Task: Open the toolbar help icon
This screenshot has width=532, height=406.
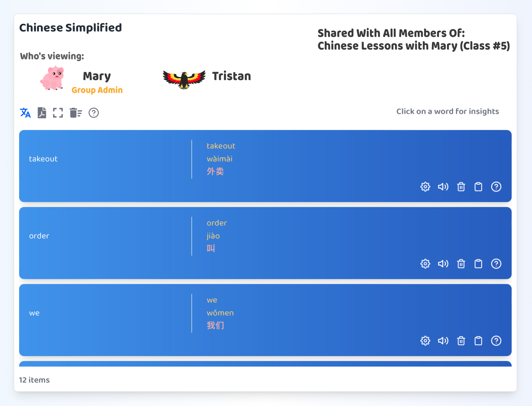Action: [x=94, y=113]
